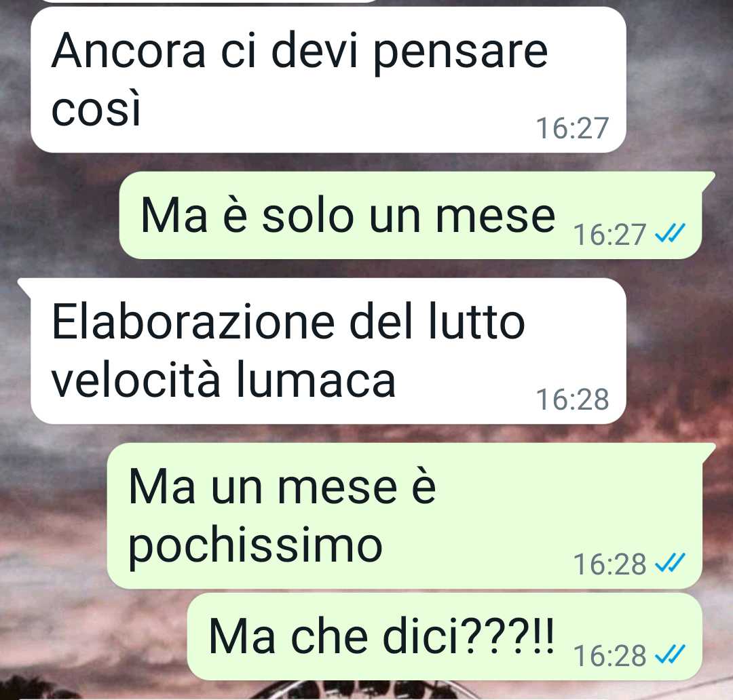Tap the 'Ancora ci devi pensare così' message
The width and height of the screenshot is (733, 700).
[328, 79]
